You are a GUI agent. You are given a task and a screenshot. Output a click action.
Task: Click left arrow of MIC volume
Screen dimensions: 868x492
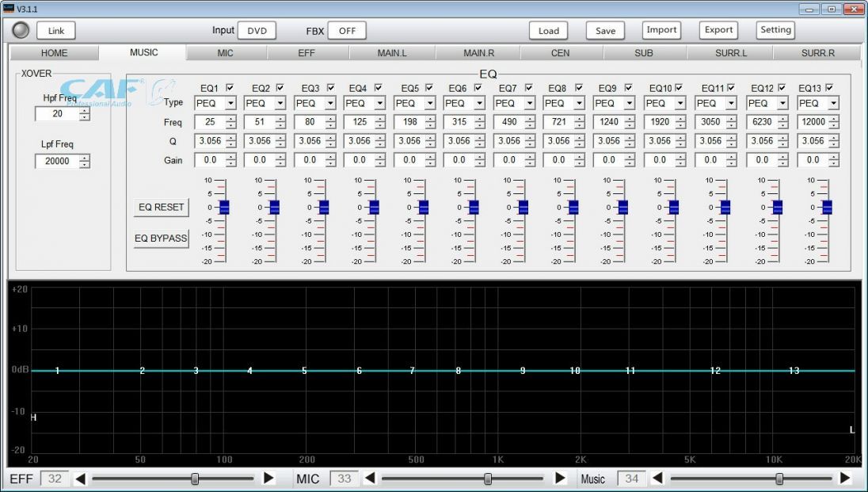pos(369,479)
